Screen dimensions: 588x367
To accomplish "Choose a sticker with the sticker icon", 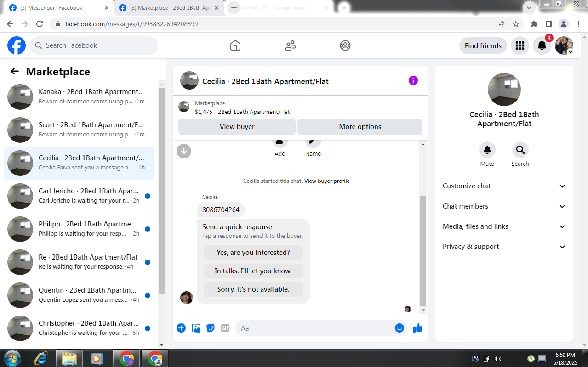I will (x=211, y=328).
